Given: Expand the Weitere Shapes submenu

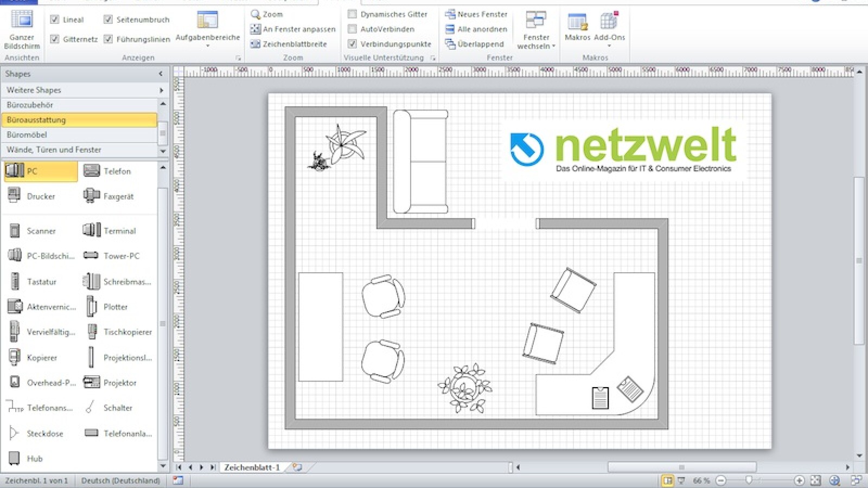Looking at the screenshot, I should pos(161,90).
